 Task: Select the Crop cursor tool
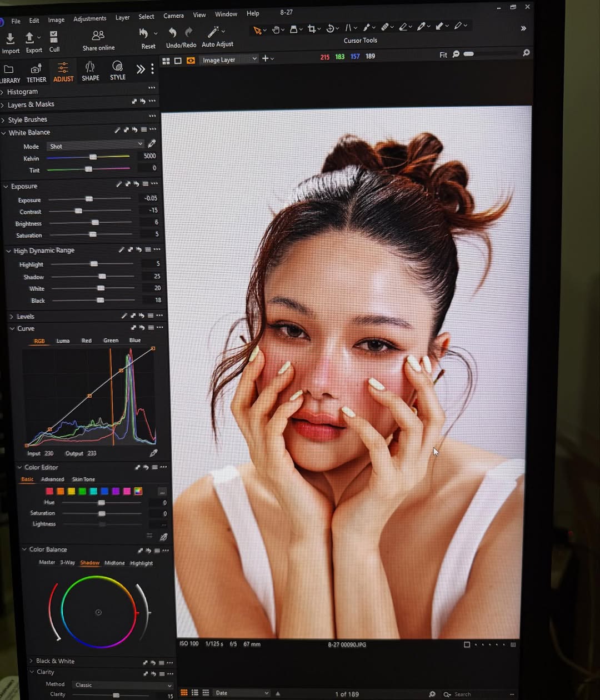312,29
